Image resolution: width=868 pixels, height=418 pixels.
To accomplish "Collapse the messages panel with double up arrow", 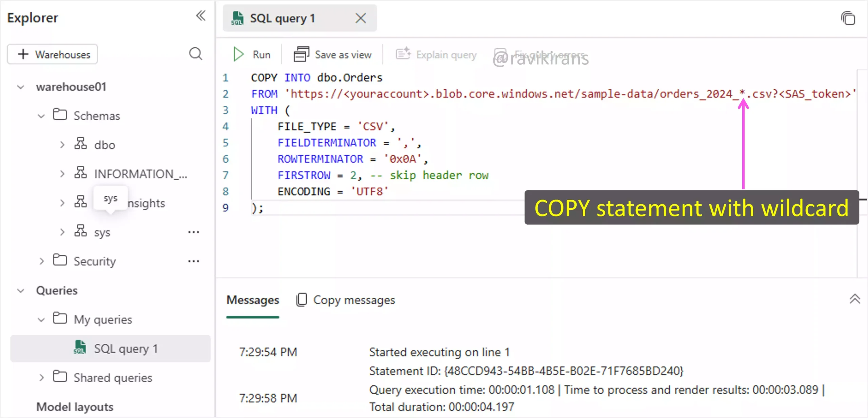I will [x=854, y=299].
